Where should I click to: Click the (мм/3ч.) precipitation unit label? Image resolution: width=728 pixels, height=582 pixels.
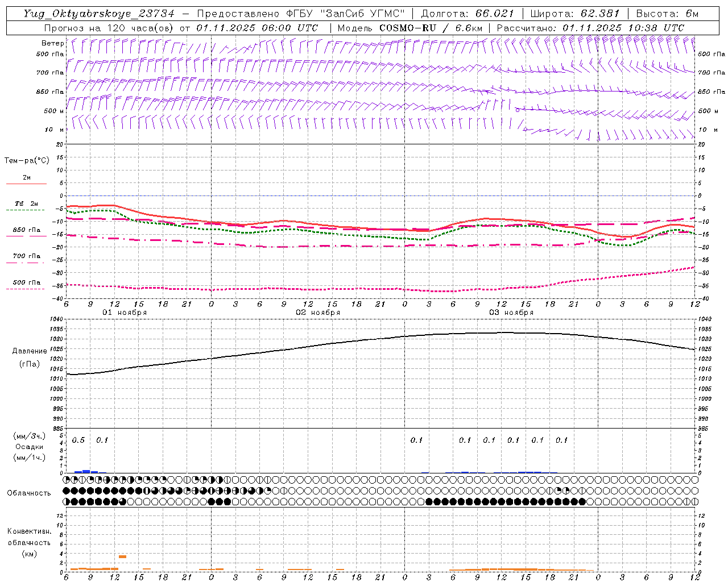[x=29, y=436]
